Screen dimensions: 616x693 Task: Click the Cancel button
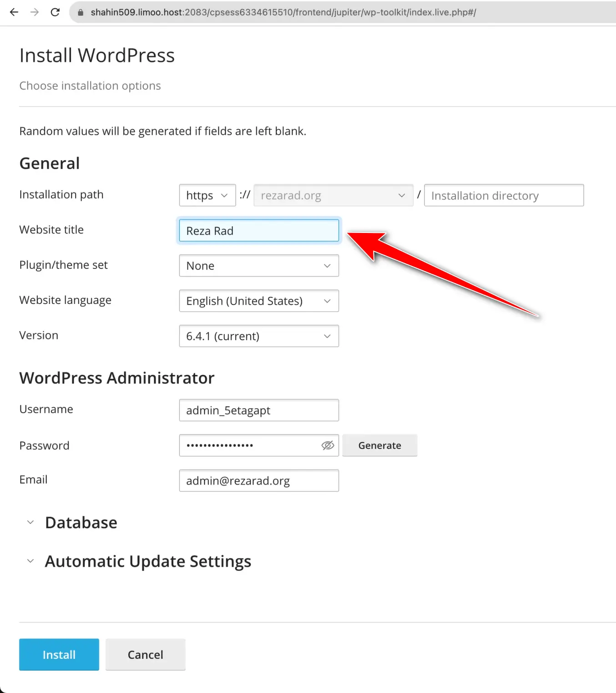[x=145, y=654]
